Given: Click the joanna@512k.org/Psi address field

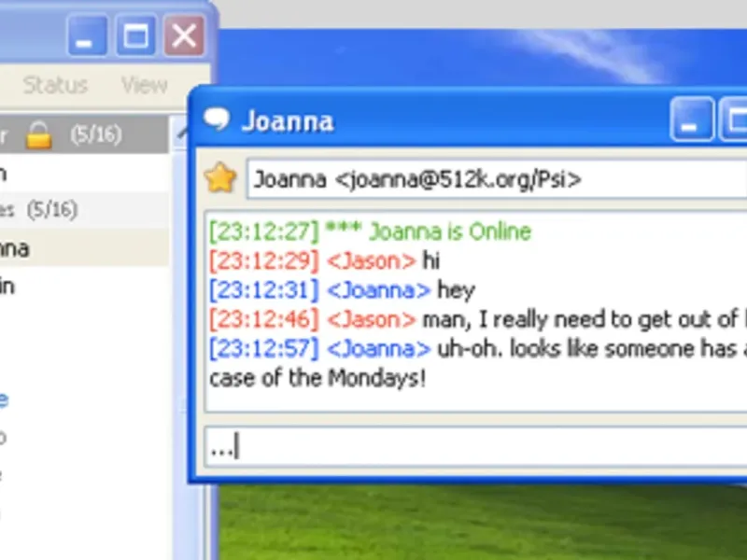Looking at the screenshot, I should coord(497,179).
